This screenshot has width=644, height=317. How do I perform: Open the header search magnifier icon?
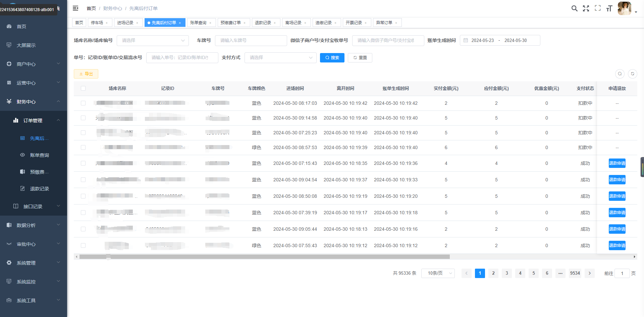pos(575,8)
